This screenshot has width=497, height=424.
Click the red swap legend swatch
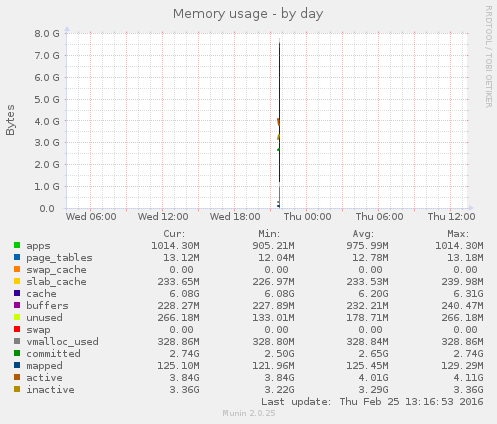(x=17, y=329)
